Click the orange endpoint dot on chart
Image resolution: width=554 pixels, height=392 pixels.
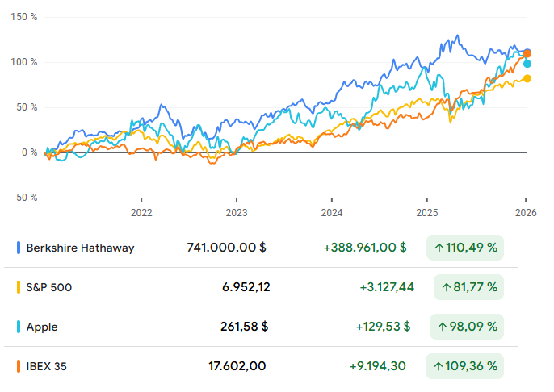click(527, 53)
